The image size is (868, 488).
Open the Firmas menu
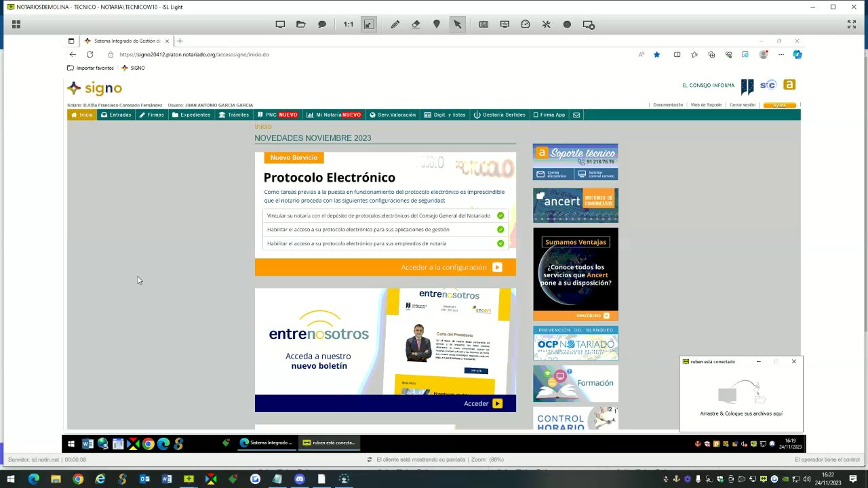tap(152, 115)
